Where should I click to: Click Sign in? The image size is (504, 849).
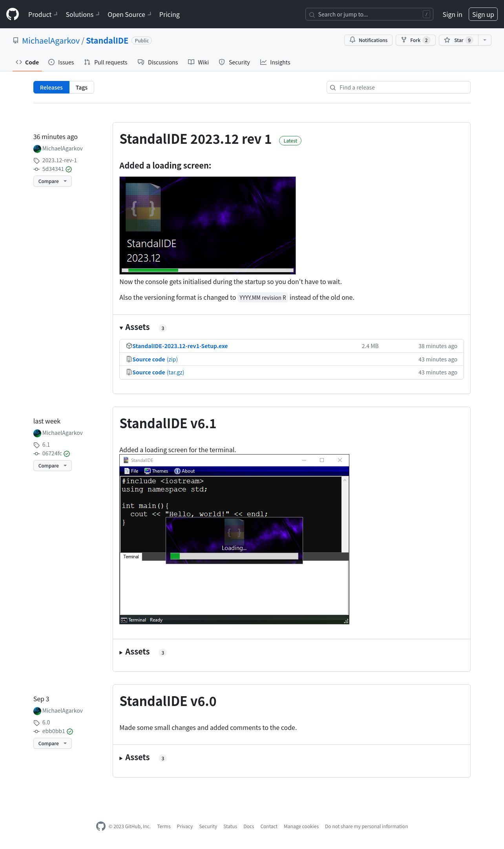click(x=452, y=15)
